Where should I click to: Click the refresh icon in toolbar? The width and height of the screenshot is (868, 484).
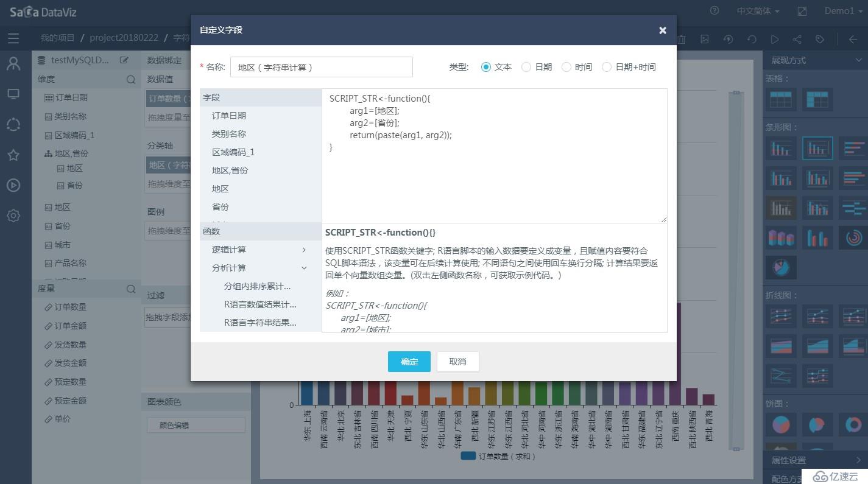[x=752, y=39]
